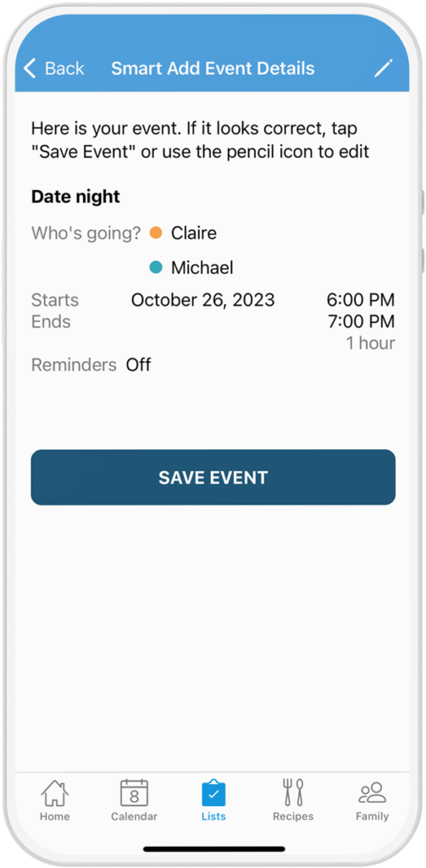Tap the 7:00 PM end time
The height and width of the screenshot is (868, 426).
(x=361, y=321)
